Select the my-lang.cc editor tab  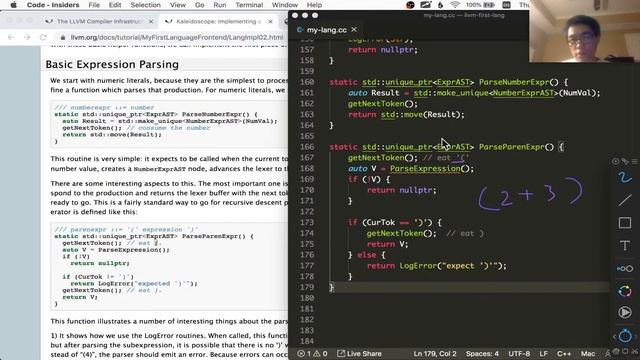click(327, 30)
